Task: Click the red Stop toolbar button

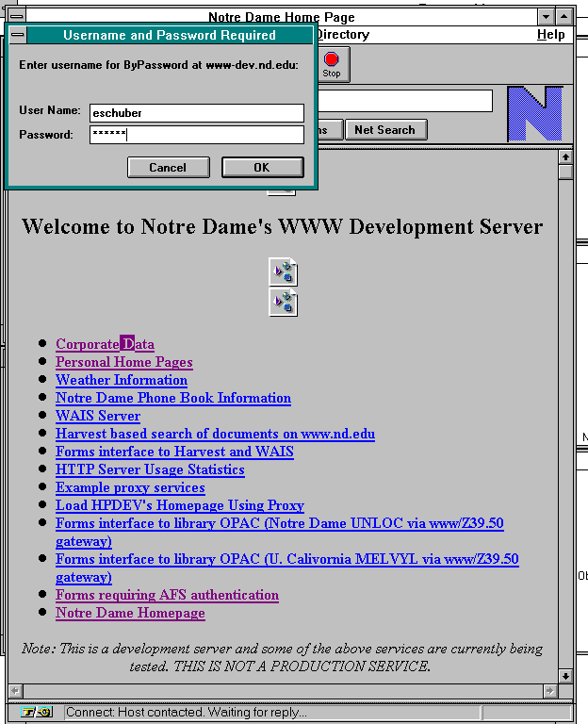Action: [x=332, y=65]
